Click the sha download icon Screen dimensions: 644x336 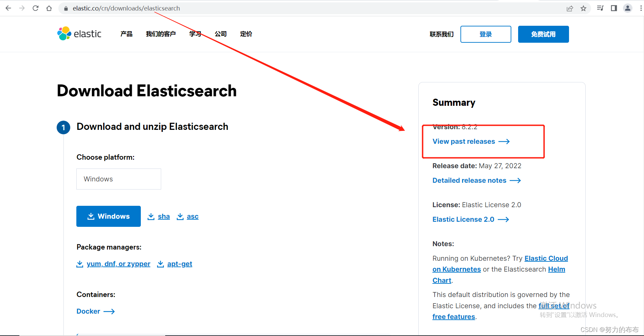pos(151,216)
